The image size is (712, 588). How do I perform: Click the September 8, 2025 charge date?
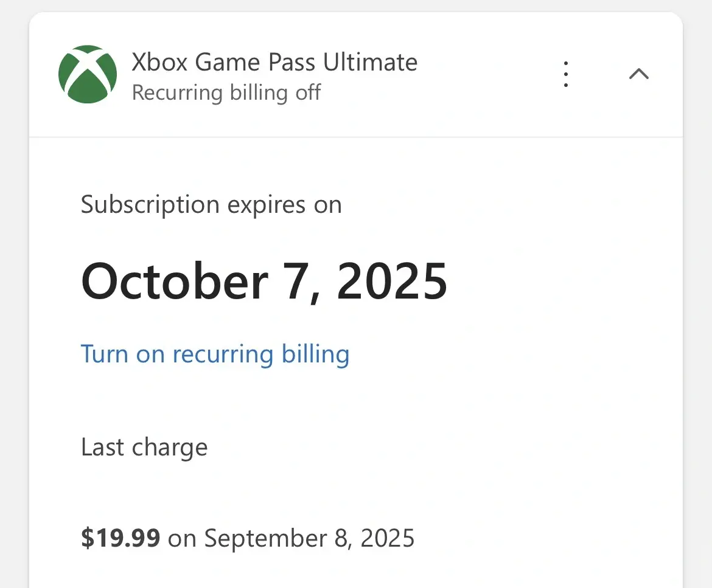(309, 538)
